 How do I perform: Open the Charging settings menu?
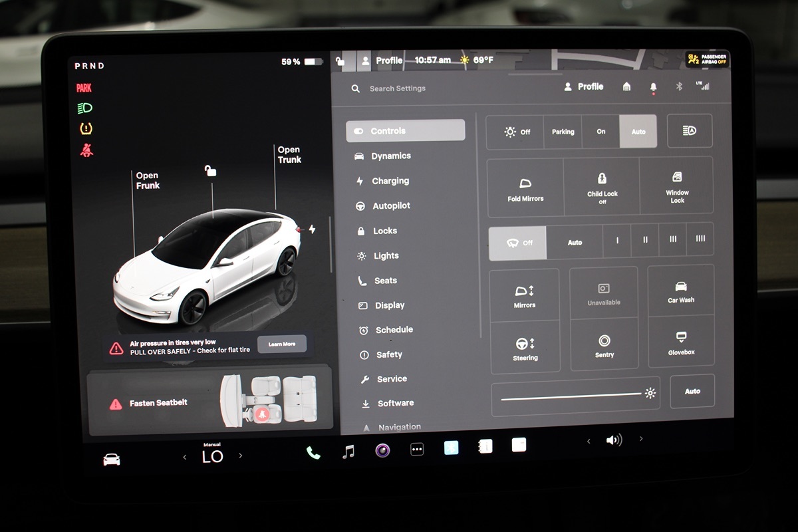coord(390,181)
